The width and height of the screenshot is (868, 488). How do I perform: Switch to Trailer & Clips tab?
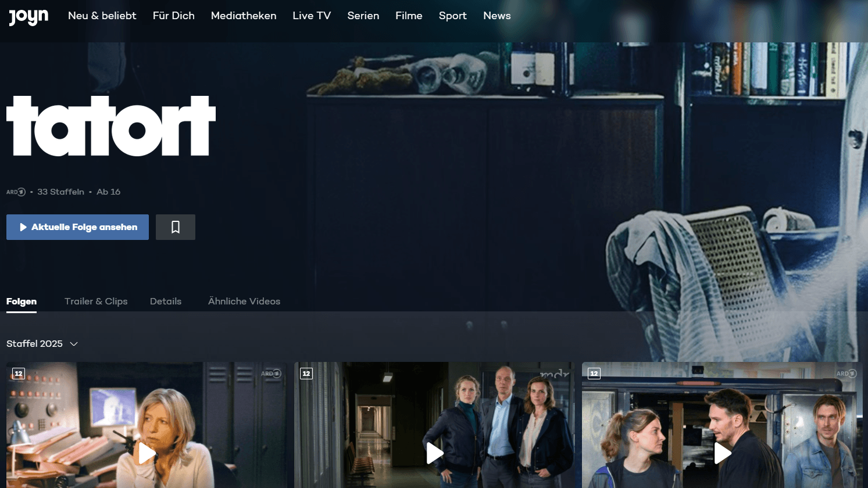pyautogui.click(x=96, y=301)
